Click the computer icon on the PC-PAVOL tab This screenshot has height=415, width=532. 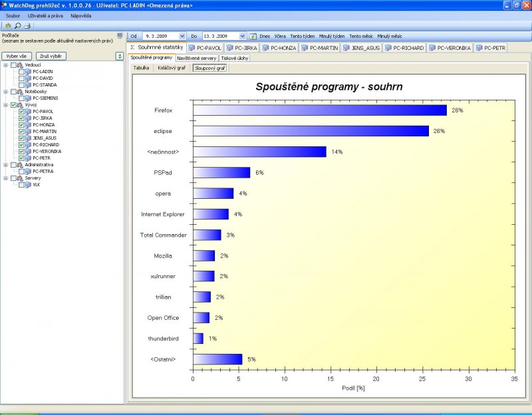(x=192, y=48)
